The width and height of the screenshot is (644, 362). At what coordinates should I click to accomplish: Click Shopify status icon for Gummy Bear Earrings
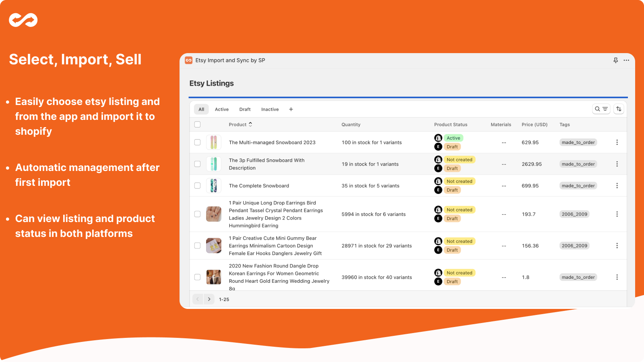[438, 241]
